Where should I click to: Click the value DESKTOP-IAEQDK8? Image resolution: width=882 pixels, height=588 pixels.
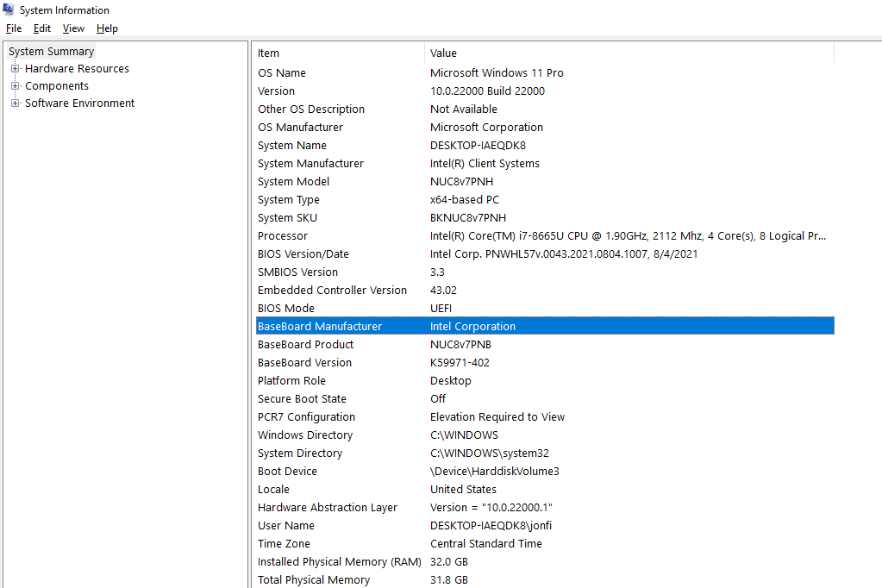tap(478, 145)
